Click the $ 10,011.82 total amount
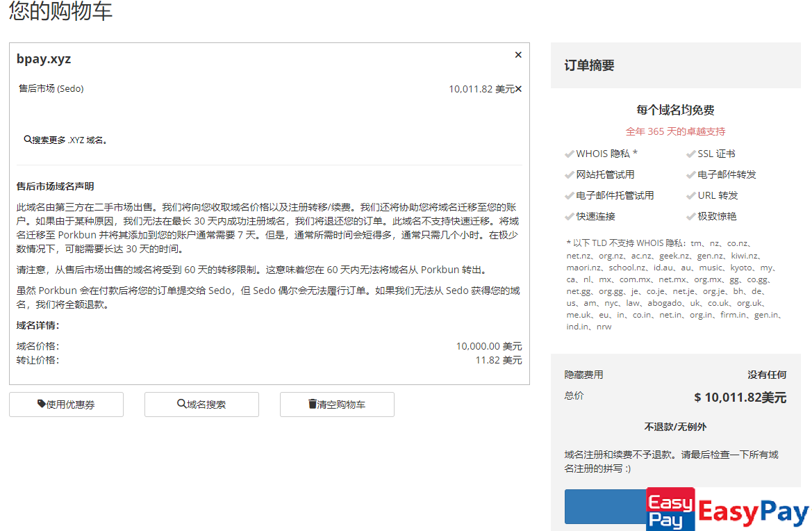This screenshot has width=812, height=531. (740, 398)
